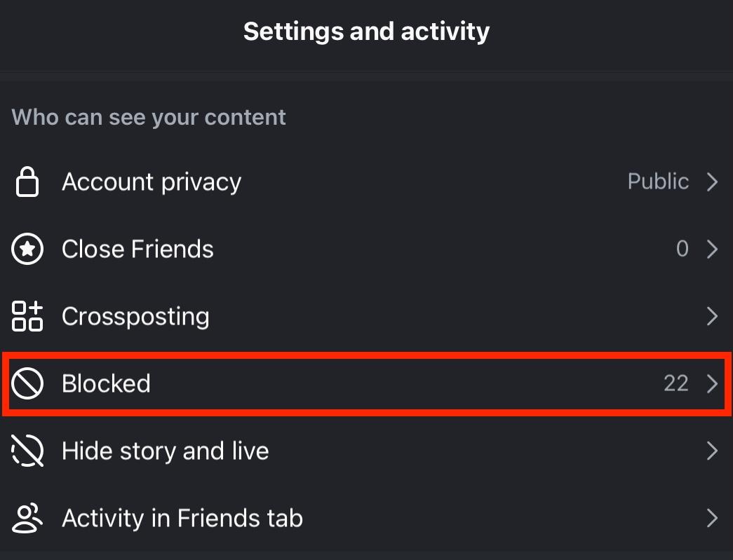
Task: Click the Public privacy status value
Action: point(658,182)
